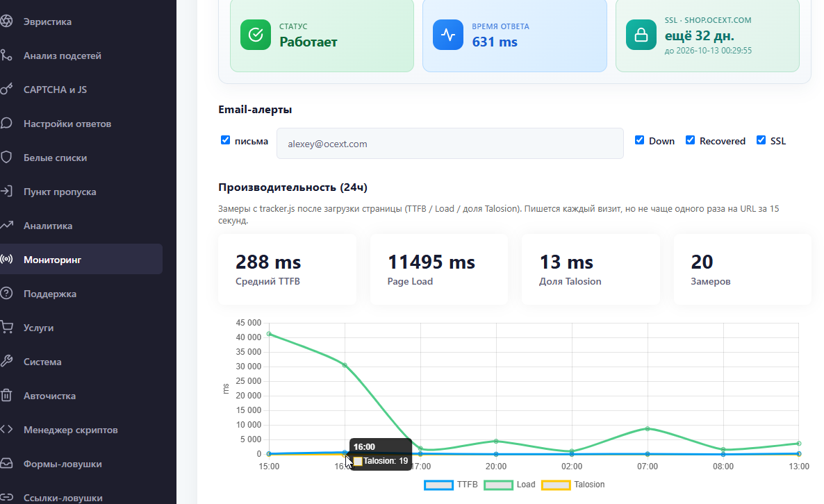This screenshot has height=504, width=824.
Task: Uncheck the письма email alerts checkbox
Action: 225,140
